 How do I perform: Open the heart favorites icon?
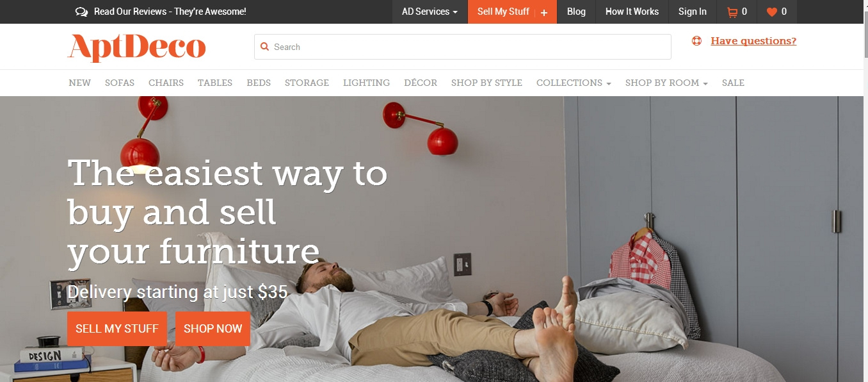point(772,12)
